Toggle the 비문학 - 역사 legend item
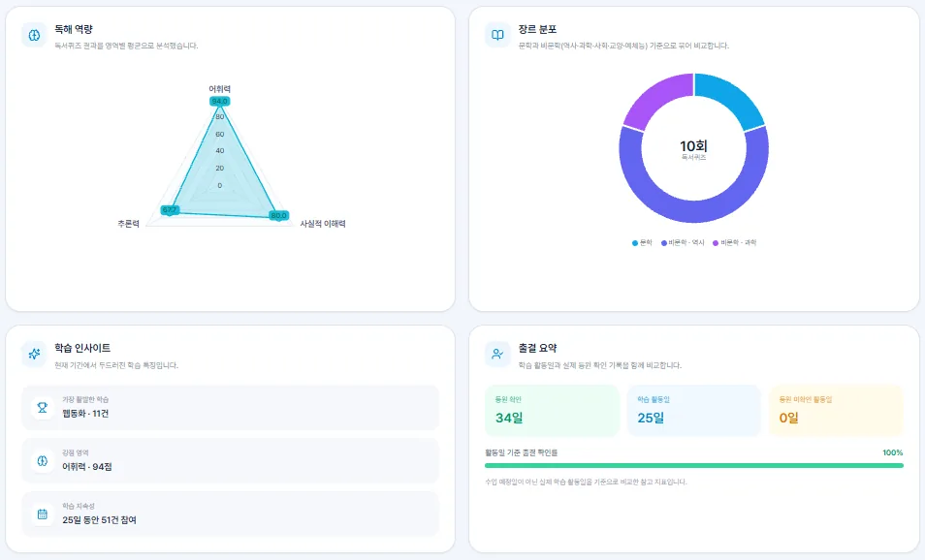The height and width of the screenshot is (560, 925). click(683, 243)
